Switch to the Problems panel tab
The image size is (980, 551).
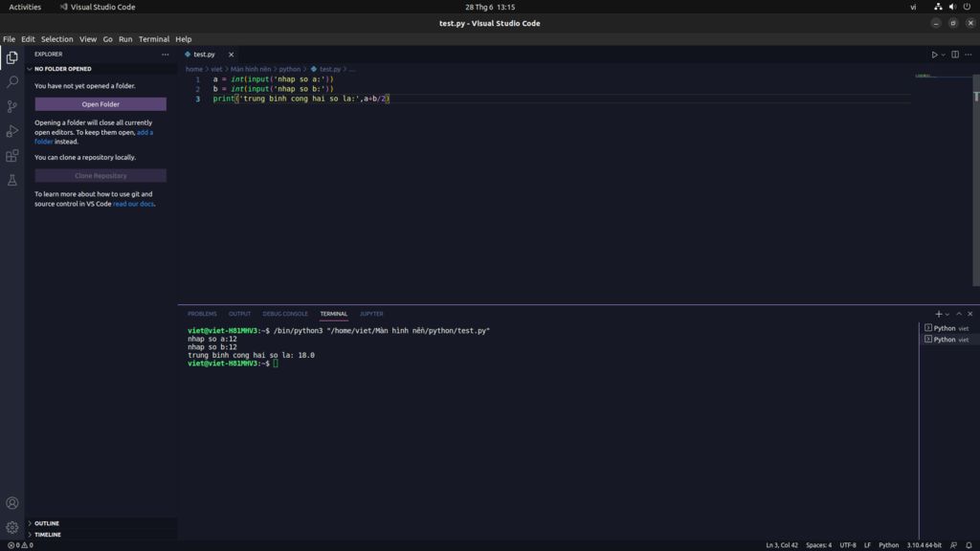coord(202,314)
